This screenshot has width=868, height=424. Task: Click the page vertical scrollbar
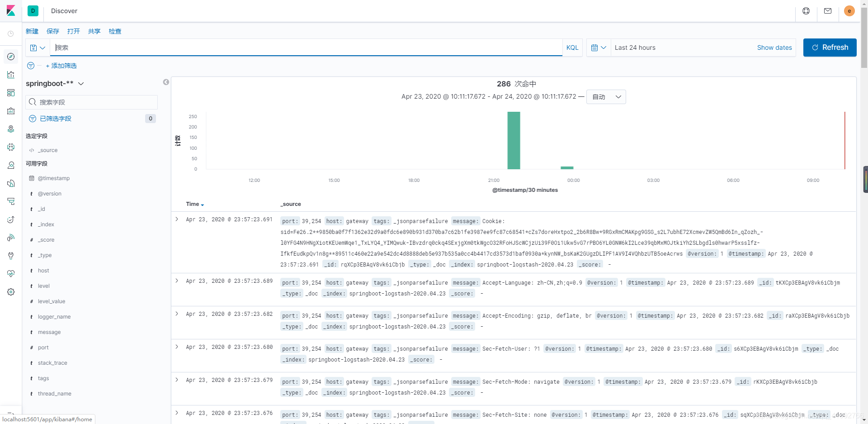(x=864, y=38)
